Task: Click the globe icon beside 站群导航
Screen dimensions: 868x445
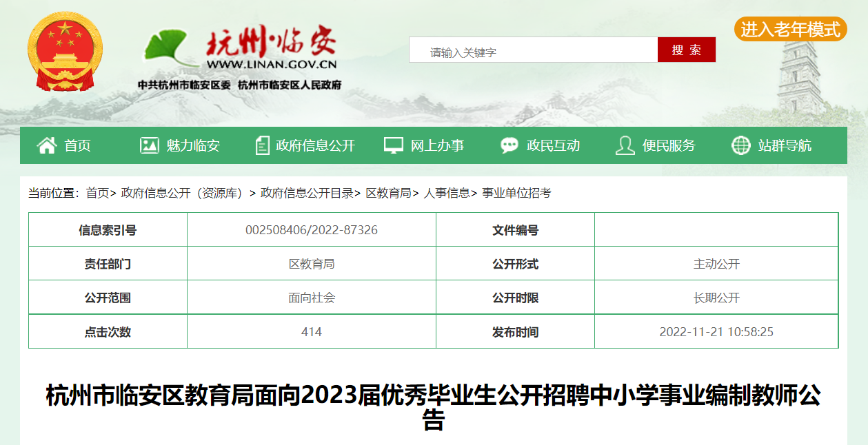Action: pos(741,145)
